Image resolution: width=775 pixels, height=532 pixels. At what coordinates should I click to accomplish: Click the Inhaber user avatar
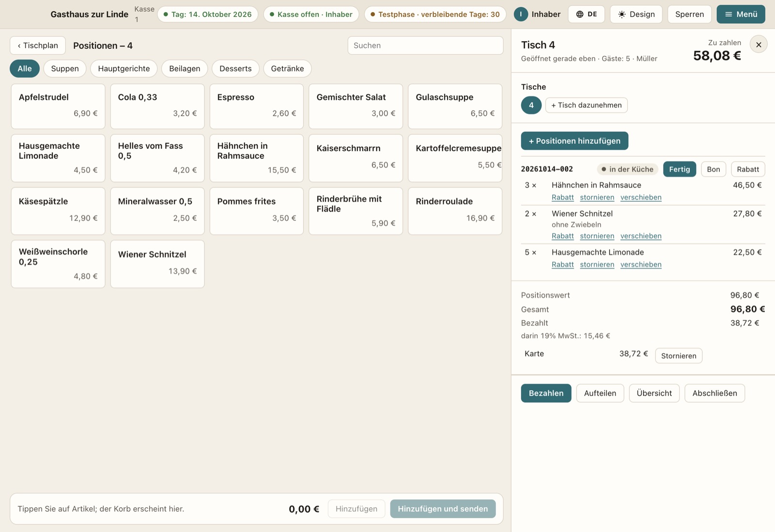tap(521, 15)
